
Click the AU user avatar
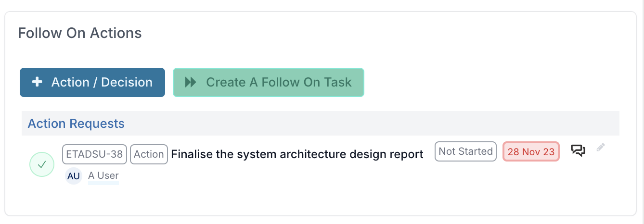coord(74,176)
